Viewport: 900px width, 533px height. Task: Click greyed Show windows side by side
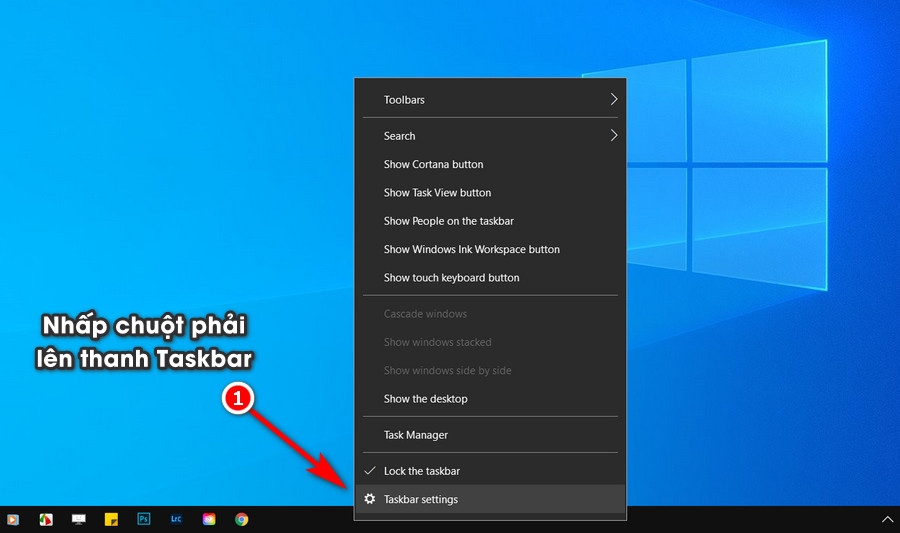pyautogui.click(x=490, y=371)
